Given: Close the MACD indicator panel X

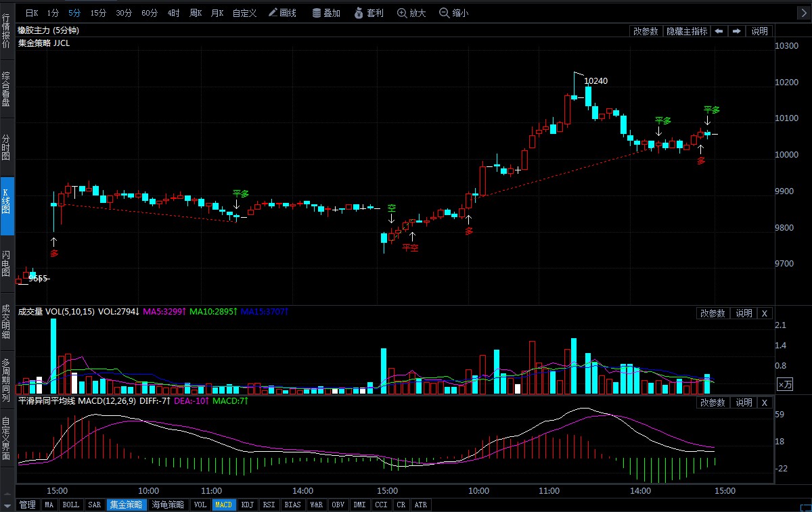Looking at the screenshot, I should [x=764, y=402].
